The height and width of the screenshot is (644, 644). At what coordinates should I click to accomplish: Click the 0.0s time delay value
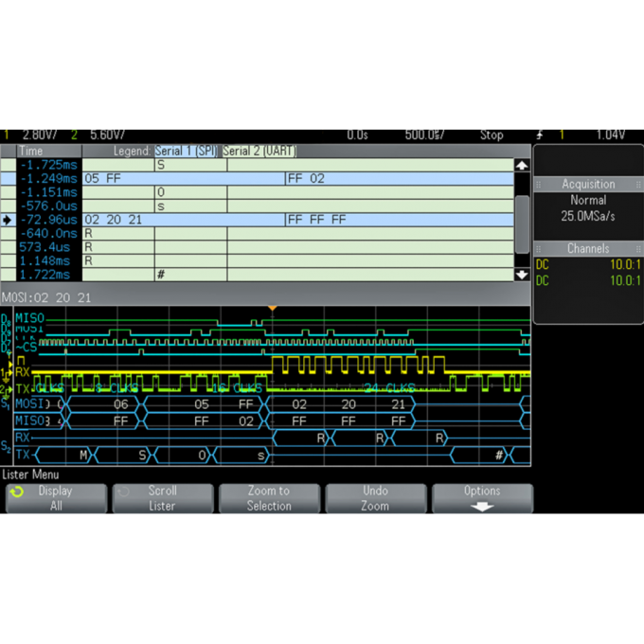pos(357,135)
